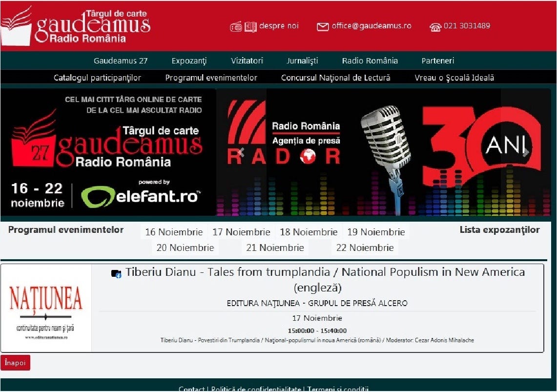This screenshot has width=557, height=392.
Task: Open Termeni și condiții footer link
Action: [x=338, y=389]
